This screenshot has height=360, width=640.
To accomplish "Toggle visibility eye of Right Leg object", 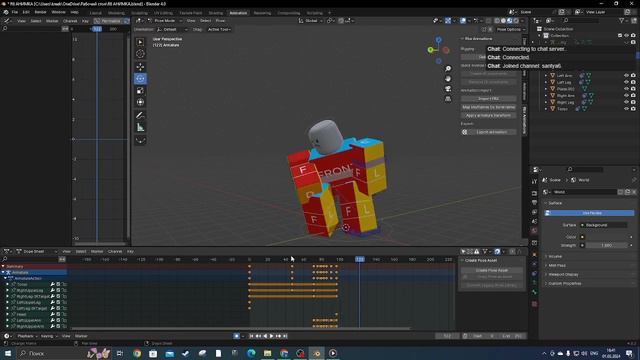I will tap(626, 102).
